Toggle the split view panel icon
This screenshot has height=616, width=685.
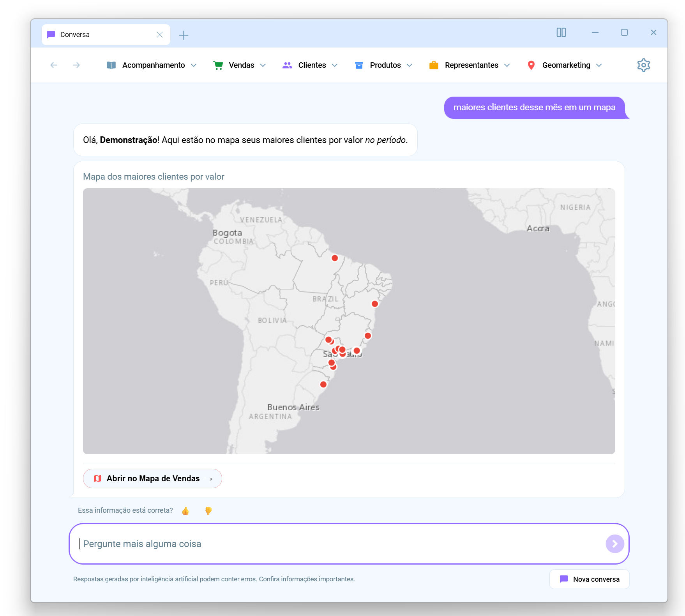pyautogui.click(x=561, y=32)
